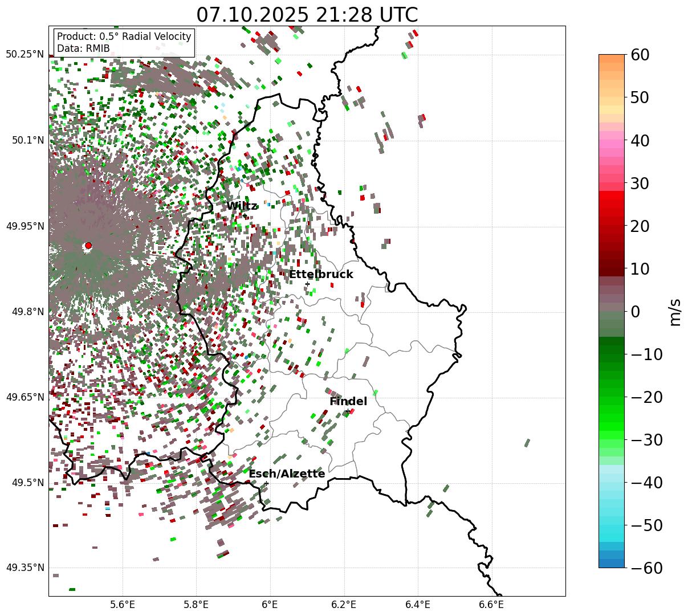Image resolution: width=688 pixels, height=616 pixels.
Task: Click the plot title '07.10.2025 21:28 UTC'
Action: tap(307, 15)
